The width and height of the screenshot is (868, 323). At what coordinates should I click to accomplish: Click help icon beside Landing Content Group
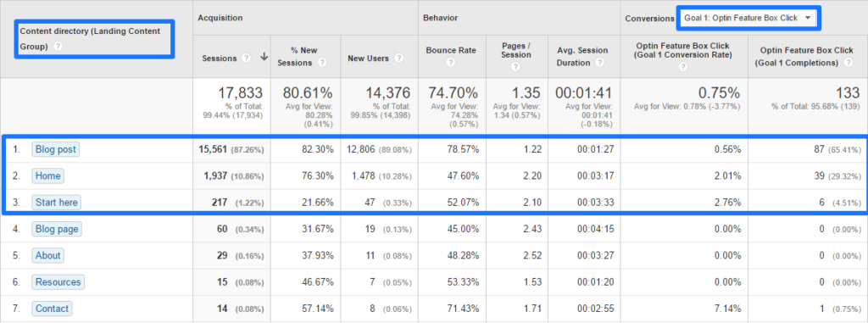[x=58, y=47]
